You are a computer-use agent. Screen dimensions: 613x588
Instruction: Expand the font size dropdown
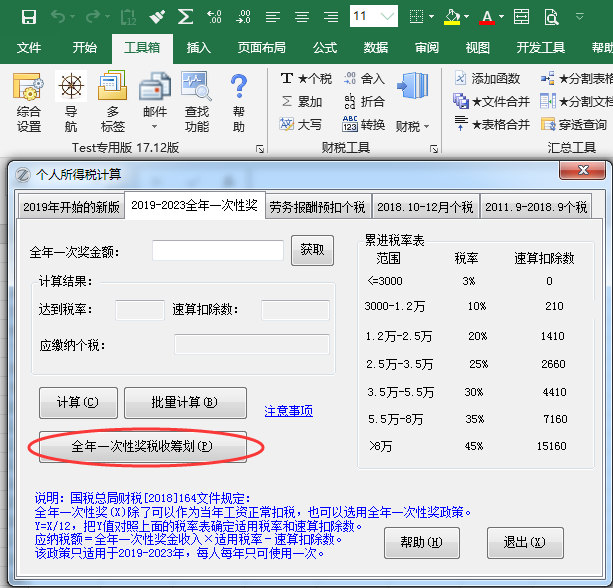tap(388, 16)
